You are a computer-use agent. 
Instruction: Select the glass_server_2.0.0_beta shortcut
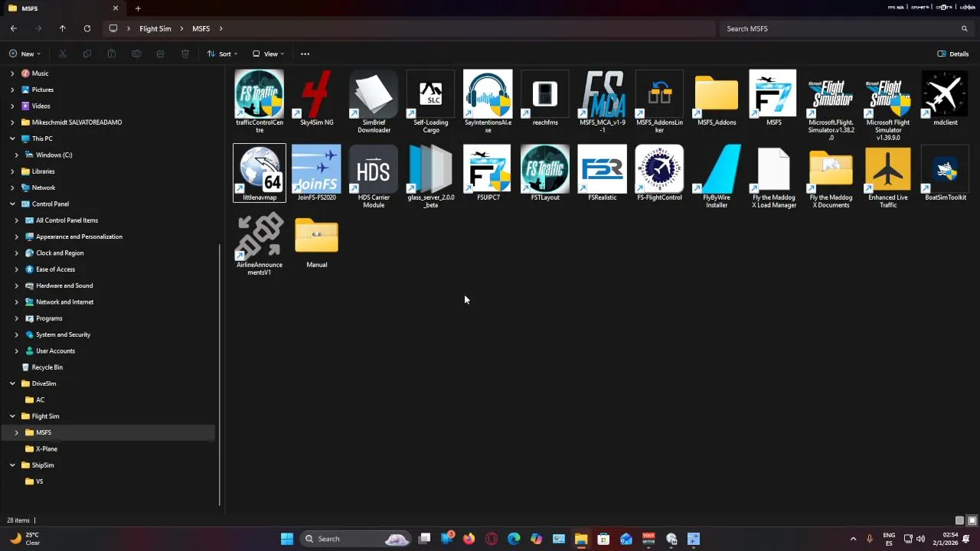430,176
